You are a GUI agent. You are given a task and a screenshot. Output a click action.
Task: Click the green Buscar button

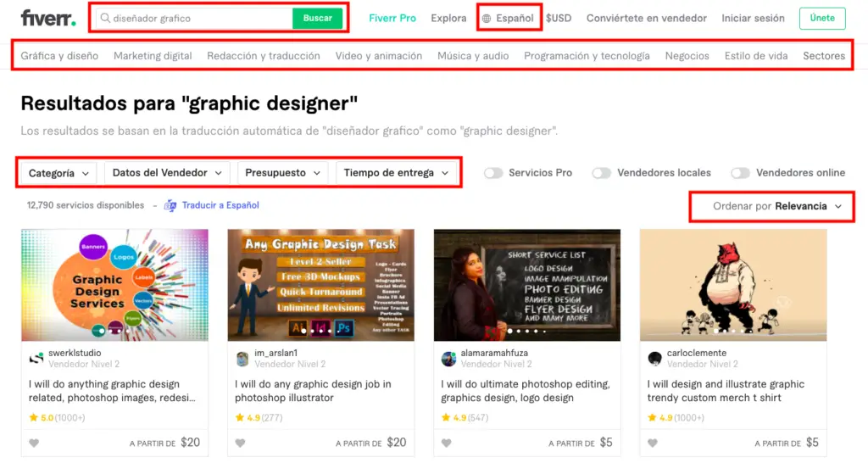[318, 19]
